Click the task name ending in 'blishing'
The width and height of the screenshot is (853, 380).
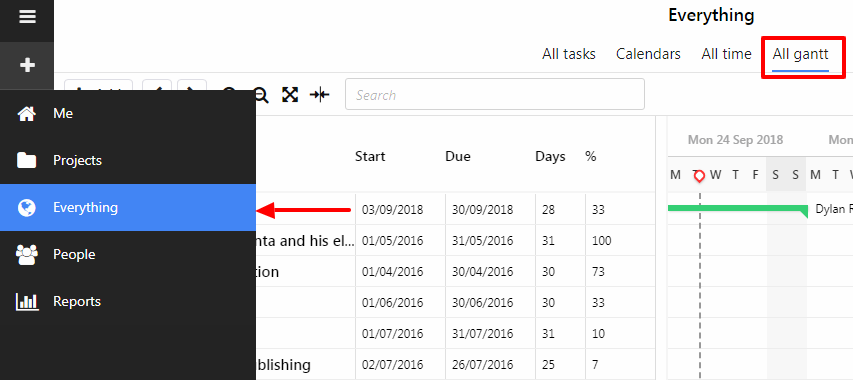[x=283, y=365]
